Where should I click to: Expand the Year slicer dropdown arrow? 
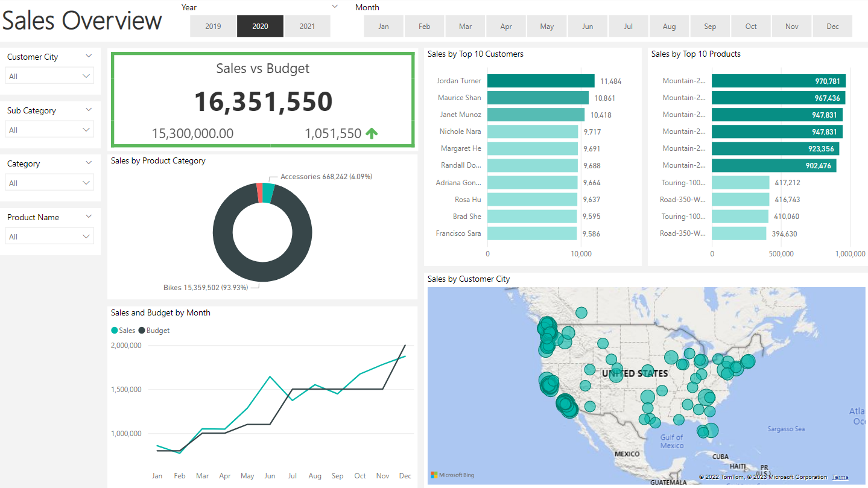click(x=335, y=7)
